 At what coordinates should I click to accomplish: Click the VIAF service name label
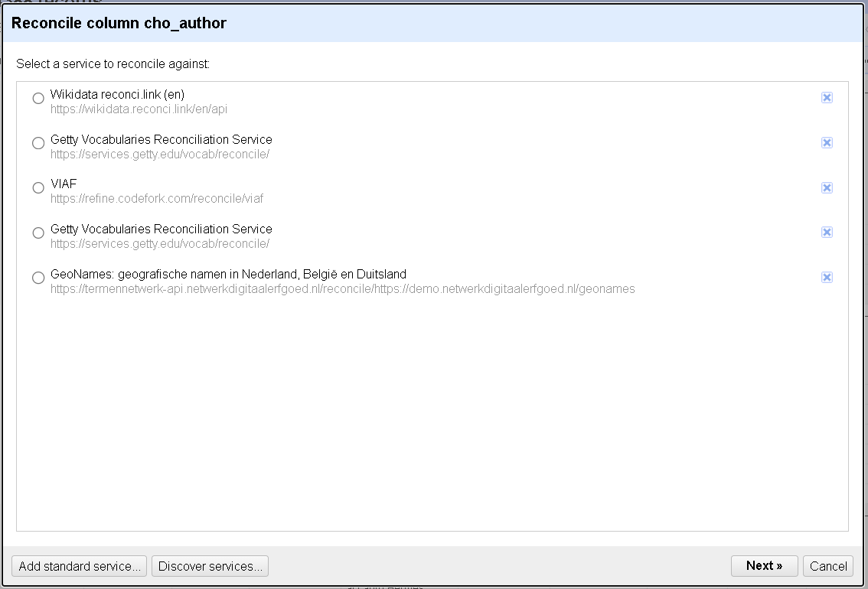point(64,184)
